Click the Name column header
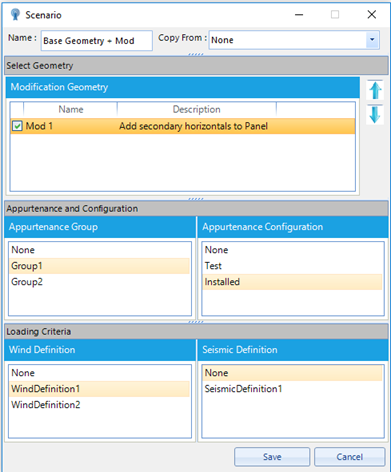391x472 pixels. pyautogui.click(x=71, y=110)
